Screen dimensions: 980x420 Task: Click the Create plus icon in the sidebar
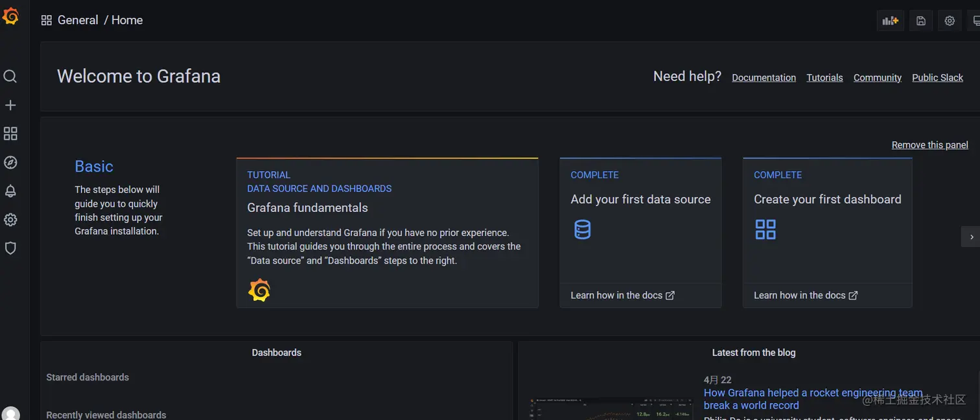(x=10, y=105)
